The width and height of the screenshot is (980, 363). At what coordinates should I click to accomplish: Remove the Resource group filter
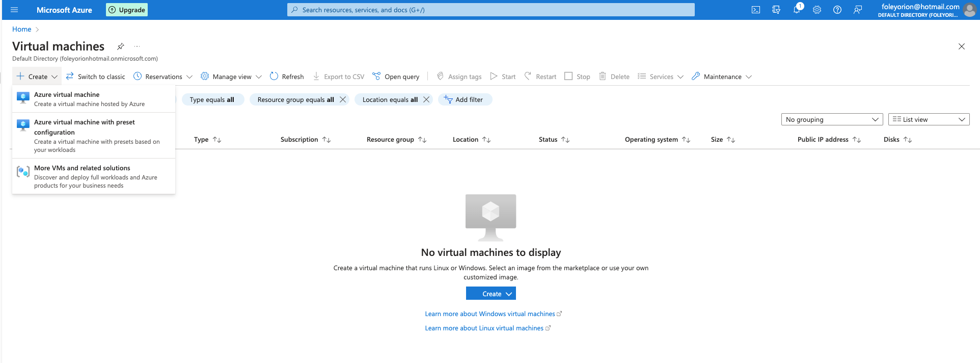pos(343,99)
